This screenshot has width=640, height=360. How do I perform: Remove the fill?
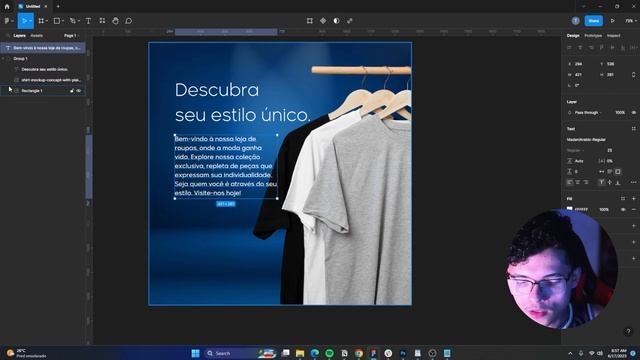[x=633, y=209]
